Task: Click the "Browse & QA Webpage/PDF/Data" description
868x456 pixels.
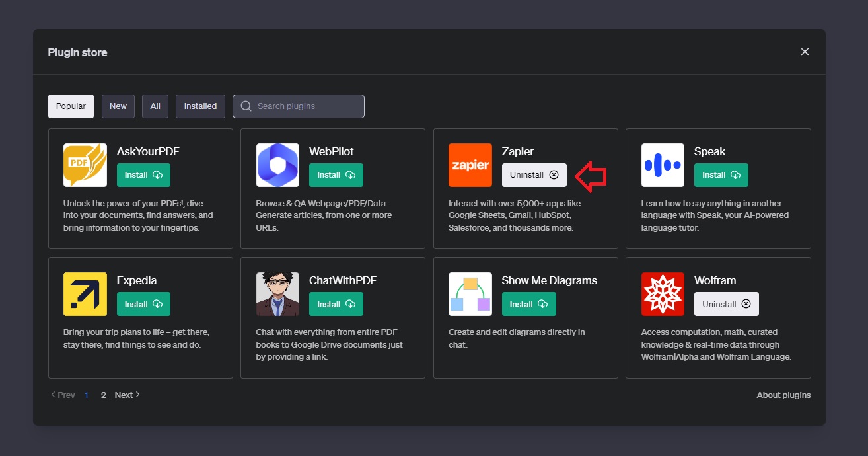Action: pyautogui.click(x=325, y=215)
